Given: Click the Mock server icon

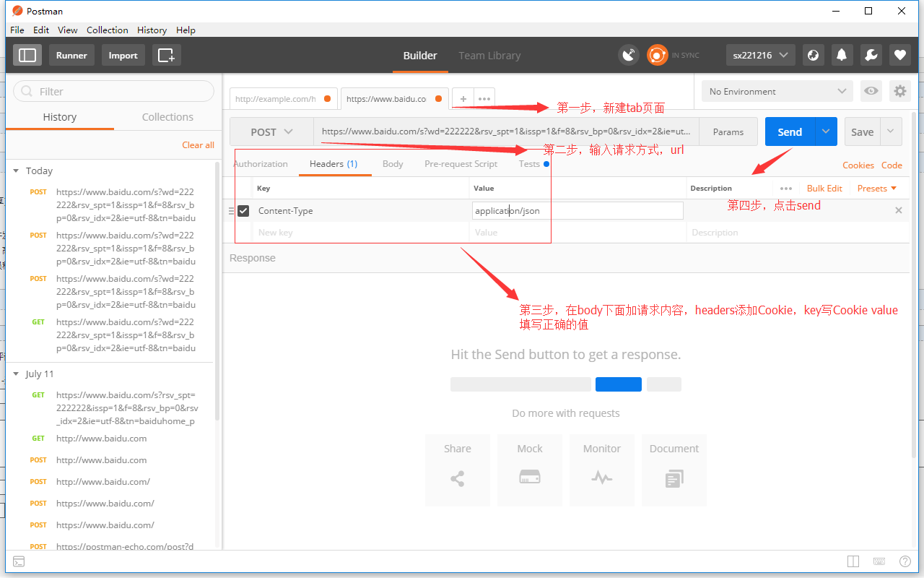Looking at the screenshot, I should [530, 478].
